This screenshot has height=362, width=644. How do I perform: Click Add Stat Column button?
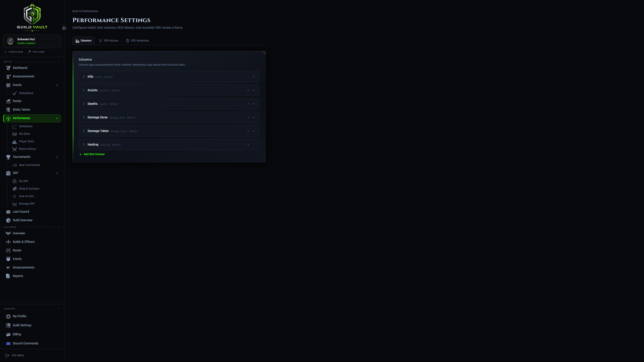[92, 154]
